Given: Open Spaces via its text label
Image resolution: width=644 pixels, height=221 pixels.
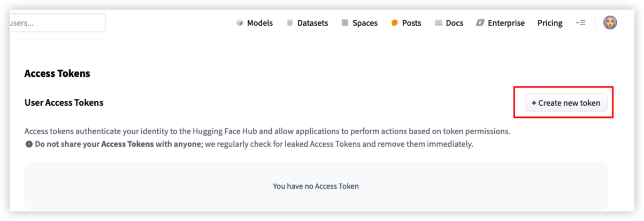Looking at the screenshot, I should (x=365, y=23).
